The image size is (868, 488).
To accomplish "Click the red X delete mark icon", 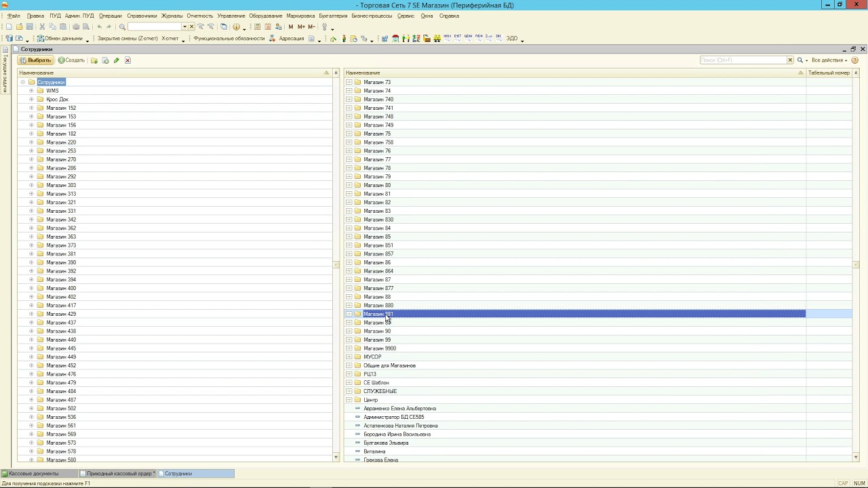I will [x=127, y=60].
